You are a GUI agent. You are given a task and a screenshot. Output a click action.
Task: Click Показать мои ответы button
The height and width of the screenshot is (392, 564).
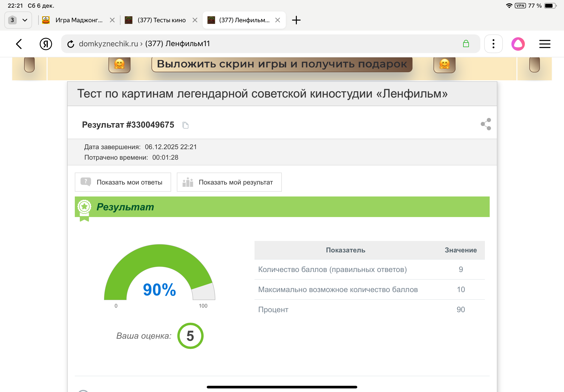tap(123, 182)
